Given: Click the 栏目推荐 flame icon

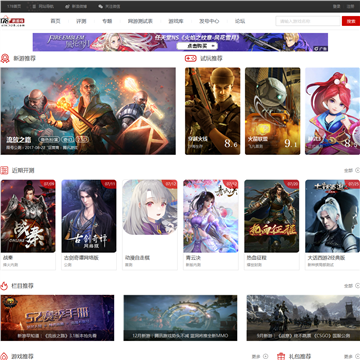Looking at the screenshot, I should click(4, 286).
